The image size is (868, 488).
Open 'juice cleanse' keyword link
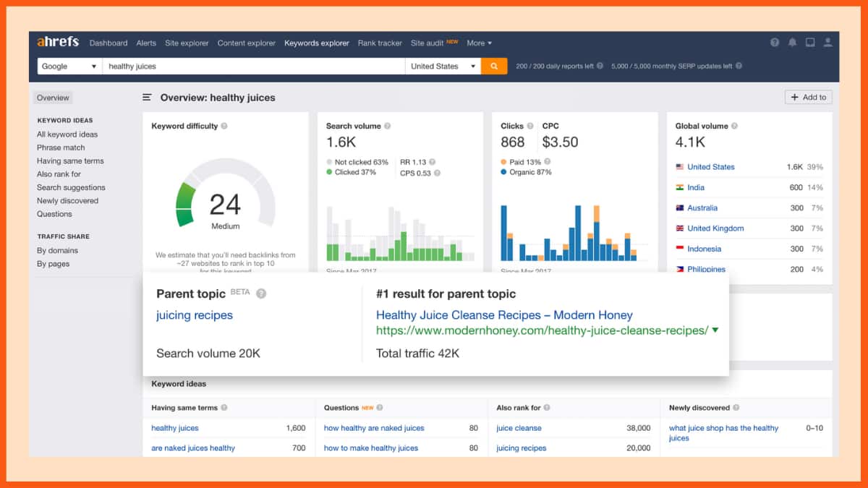[519, 428]
